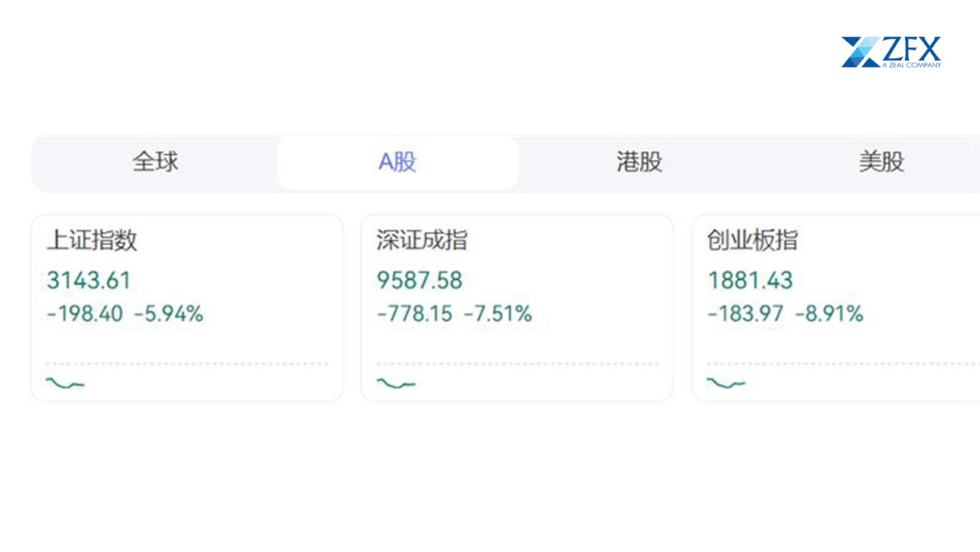
Task: Switch to the 全球 tab
Action: 155,162
